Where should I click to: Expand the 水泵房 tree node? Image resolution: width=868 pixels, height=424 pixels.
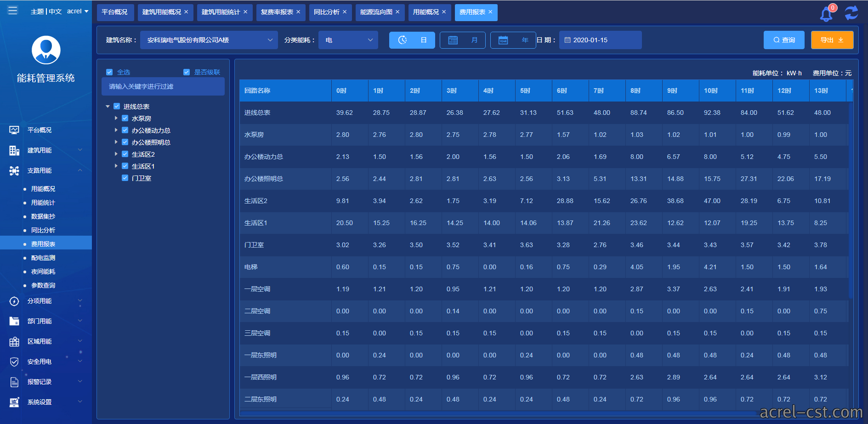click(x=116, y=118)
